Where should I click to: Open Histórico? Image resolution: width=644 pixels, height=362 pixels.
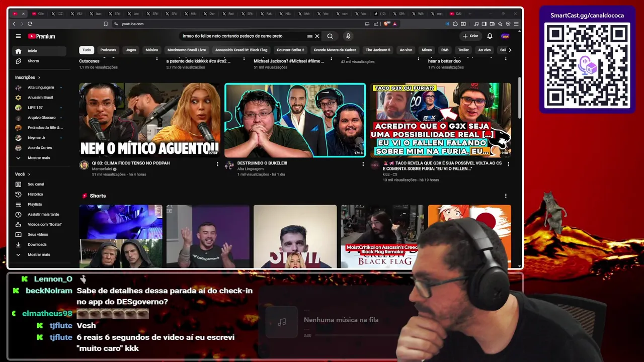pyautogui.click(x=39, y=194)
